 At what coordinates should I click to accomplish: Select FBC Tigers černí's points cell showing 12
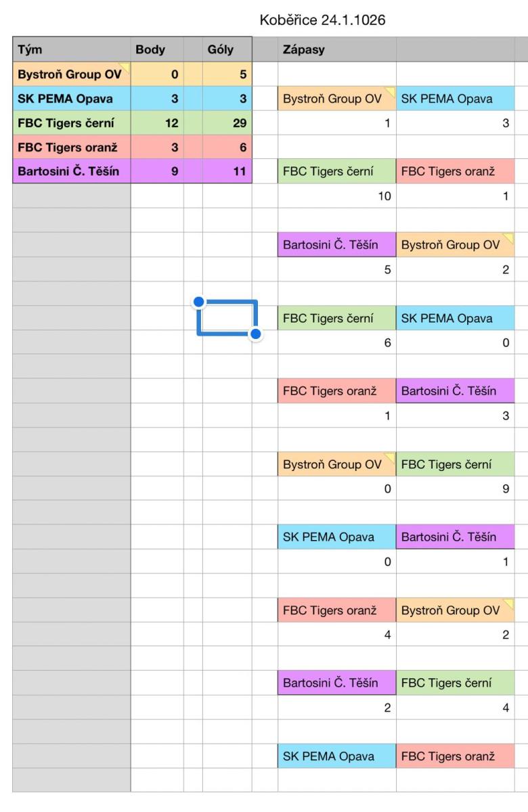tap(156, 122)
